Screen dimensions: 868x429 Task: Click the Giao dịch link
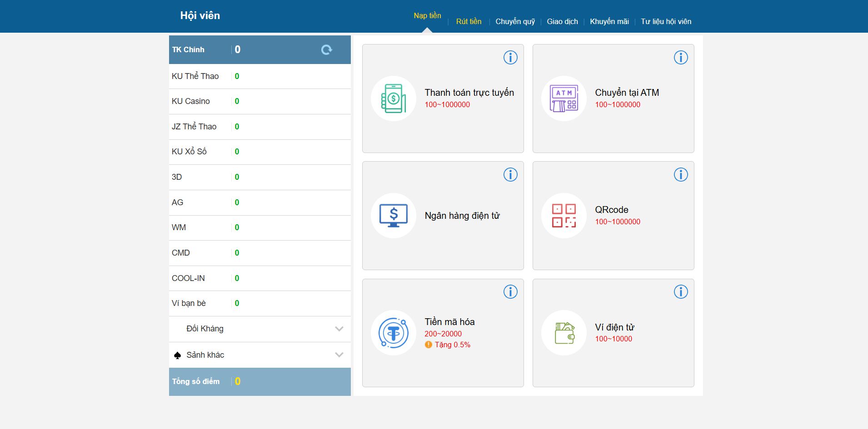(x=562, y=21)
